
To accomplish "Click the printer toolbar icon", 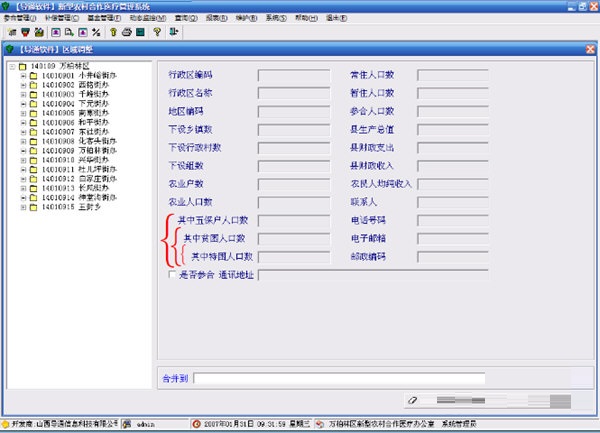I will pyautogui.click(x=127, y=33).
